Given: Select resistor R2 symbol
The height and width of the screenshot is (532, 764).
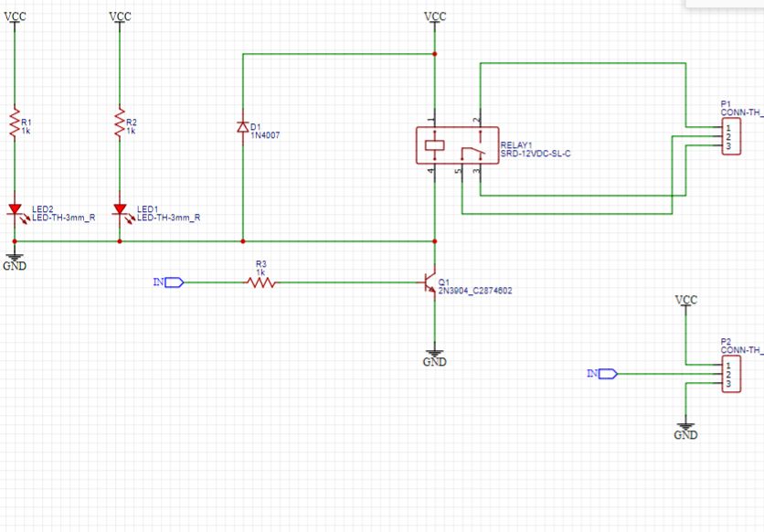Looking at the screenshot, I should click(118, 123).
